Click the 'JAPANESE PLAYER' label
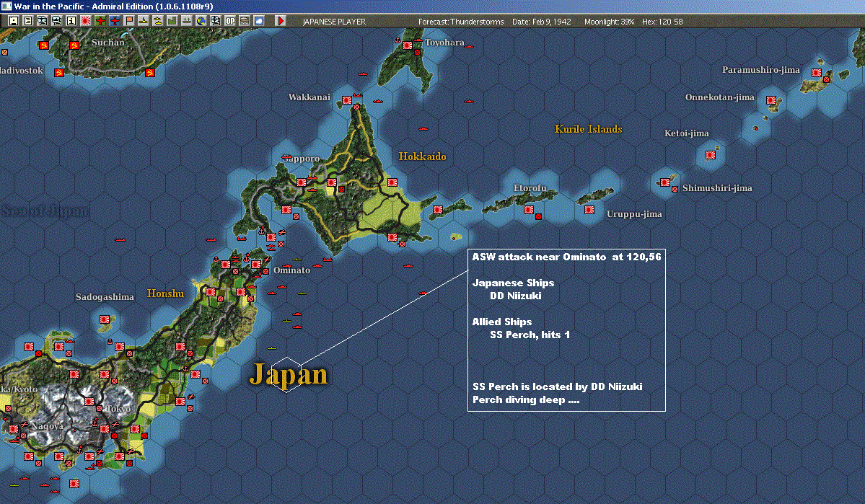Image resolution: width=865 pixels, height=504 pixels. (x=334, y=22)
